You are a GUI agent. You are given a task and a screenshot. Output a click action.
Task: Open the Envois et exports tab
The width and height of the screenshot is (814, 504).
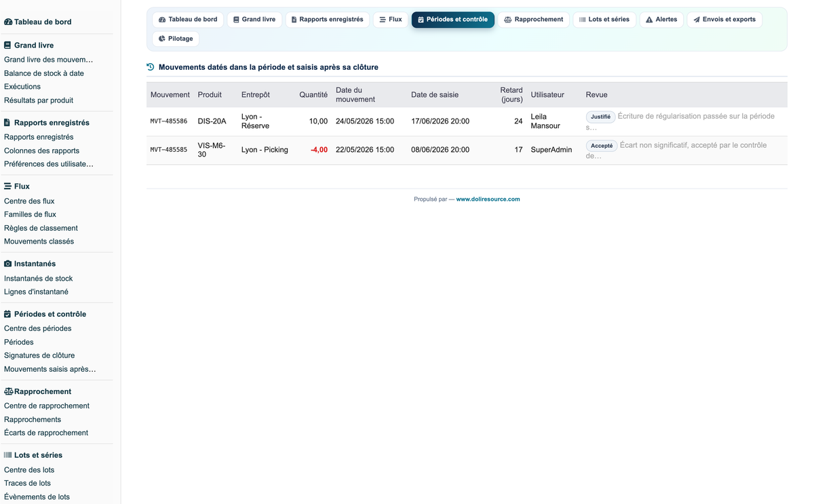(x=724, y=20)
